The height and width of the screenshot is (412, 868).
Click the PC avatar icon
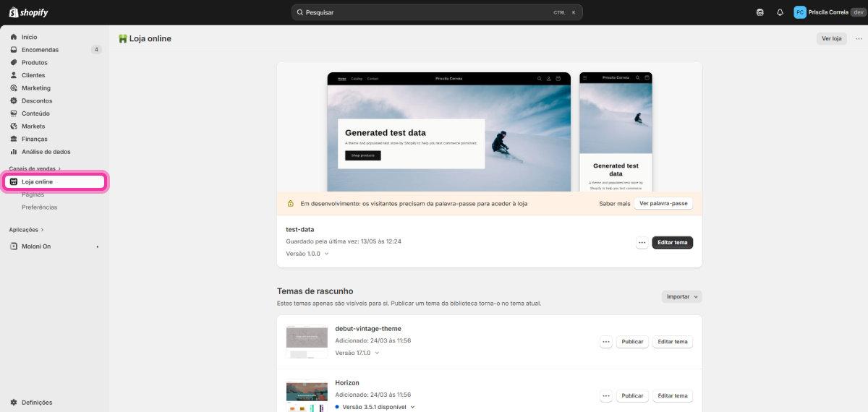pos(799,12)
